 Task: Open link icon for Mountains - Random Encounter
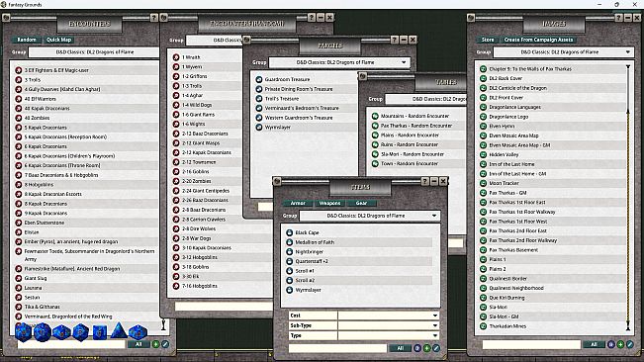pyautogui.click(x=375, y=116)
